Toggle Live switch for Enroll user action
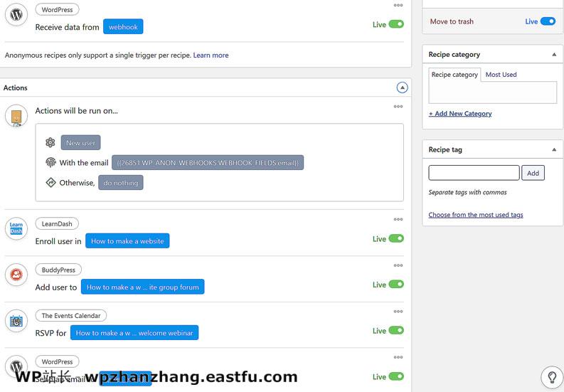Screen dimensions: 564x392 tap(396, 238)
